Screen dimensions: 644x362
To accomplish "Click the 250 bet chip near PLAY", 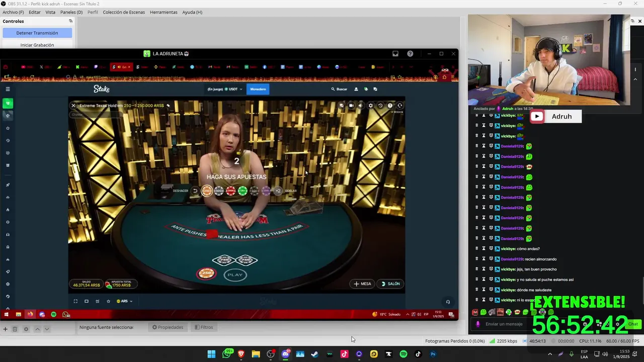I will click(206, 273).
